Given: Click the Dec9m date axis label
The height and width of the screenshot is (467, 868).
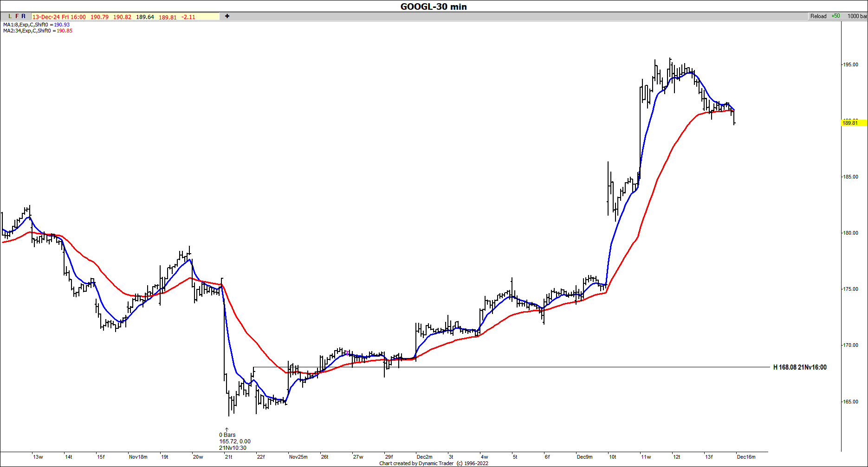Looking at the screenshot, I should [x=584, y=457].
